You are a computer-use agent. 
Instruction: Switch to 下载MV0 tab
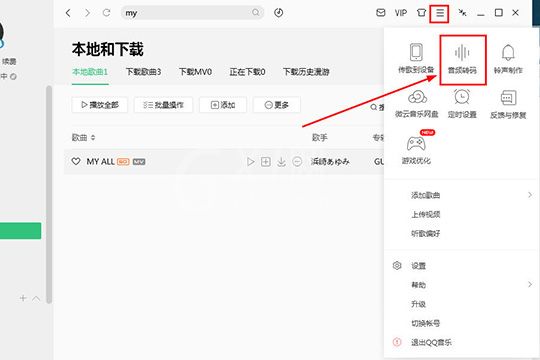click(195, 72)
